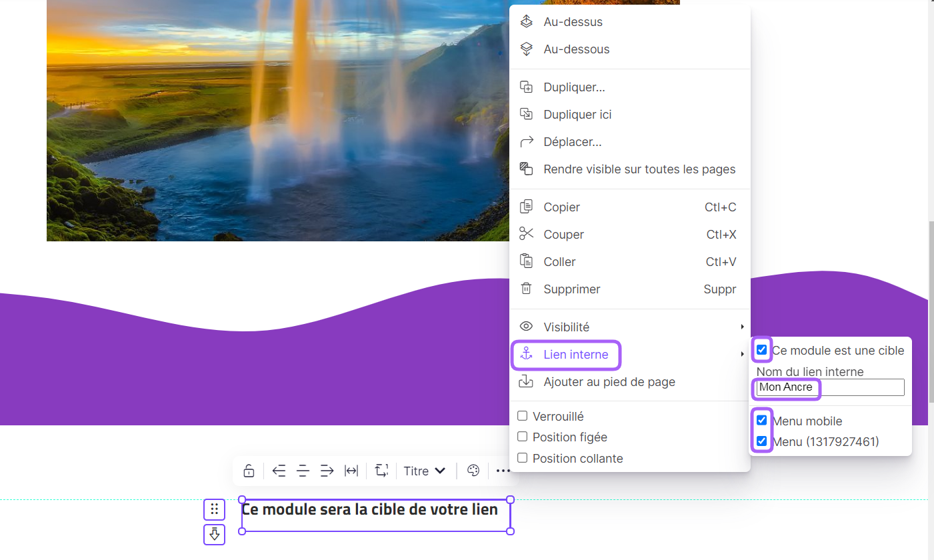Click the Ajouter au pied de page icon
This screenshot has height=560, width=934.
(526, 381)
